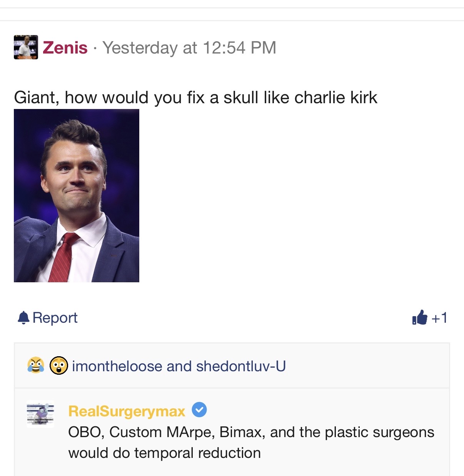464x476 pixels.
Task: Select the laughing-crying reaction emoji
Action: 35,365
